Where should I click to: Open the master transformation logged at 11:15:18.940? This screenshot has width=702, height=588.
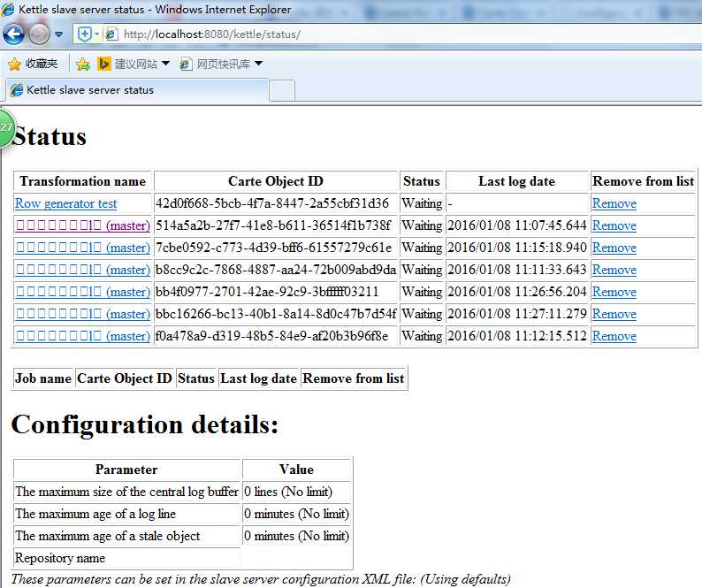83,248
